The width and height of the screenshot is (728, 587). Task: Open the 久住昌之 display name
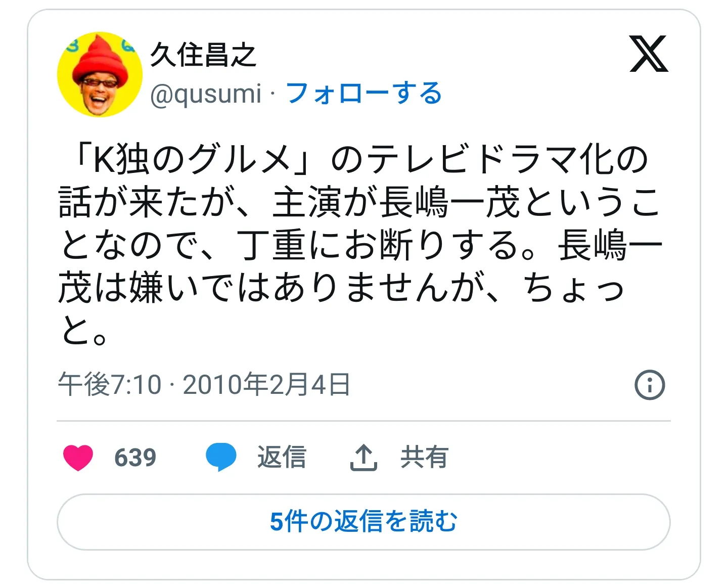click(203, 55)
